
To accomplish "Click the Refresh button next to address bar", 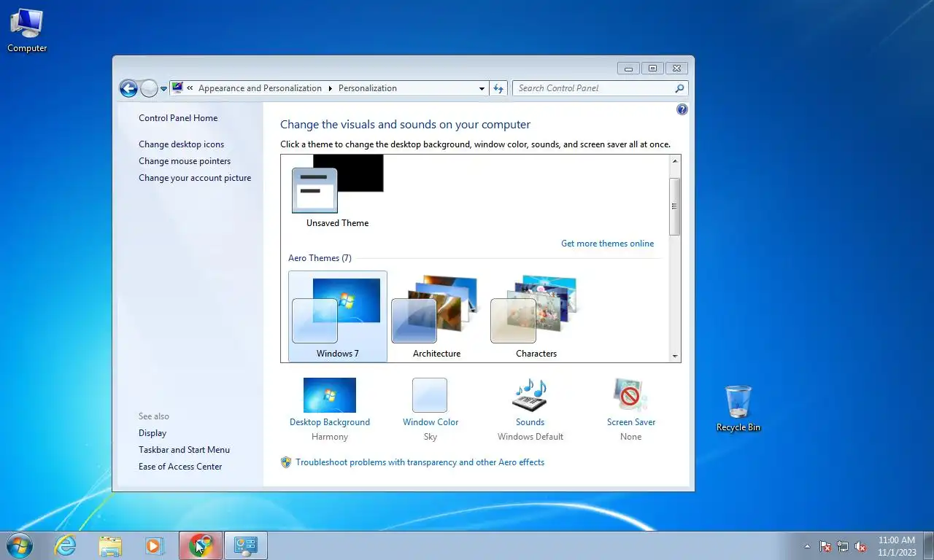I will tap(498, 88).
